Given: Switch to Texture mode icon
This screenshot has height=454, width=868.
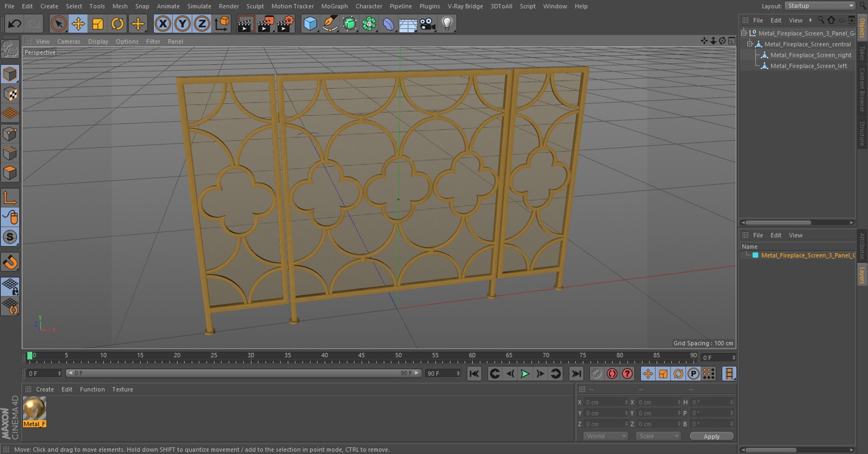Looking at the screenshot, I should [10, 94].
